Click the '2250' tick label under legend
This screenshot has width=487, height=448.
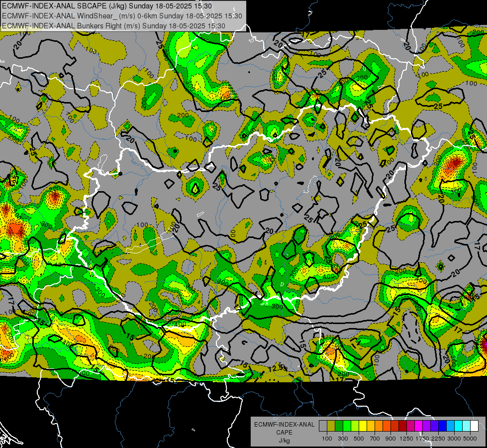click(438, 439)
